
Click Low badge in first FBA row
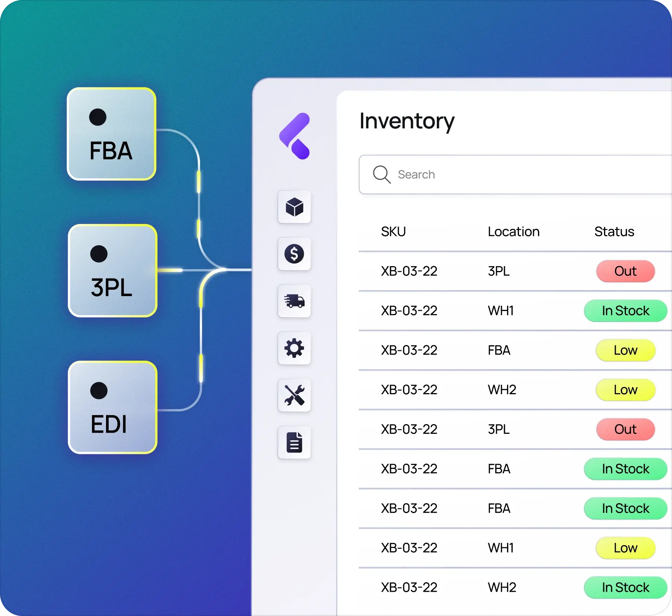[x=625, y=350]
